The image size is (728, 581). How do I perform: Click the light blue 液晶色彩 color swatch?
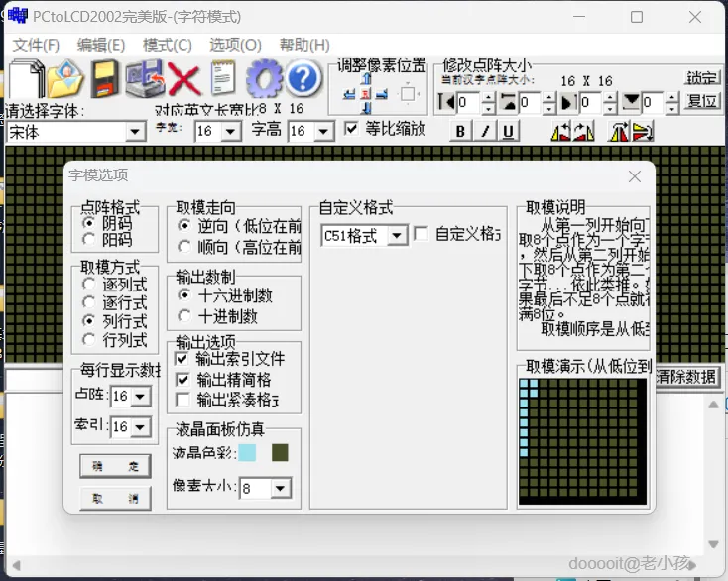247,452
